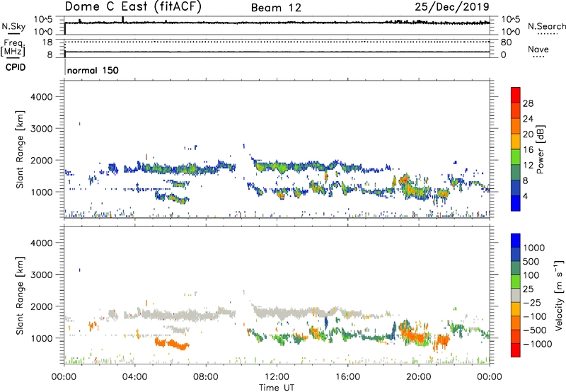
Task: Click the 'Dome C East (fitACF)' title
Action: pos(133,7)
